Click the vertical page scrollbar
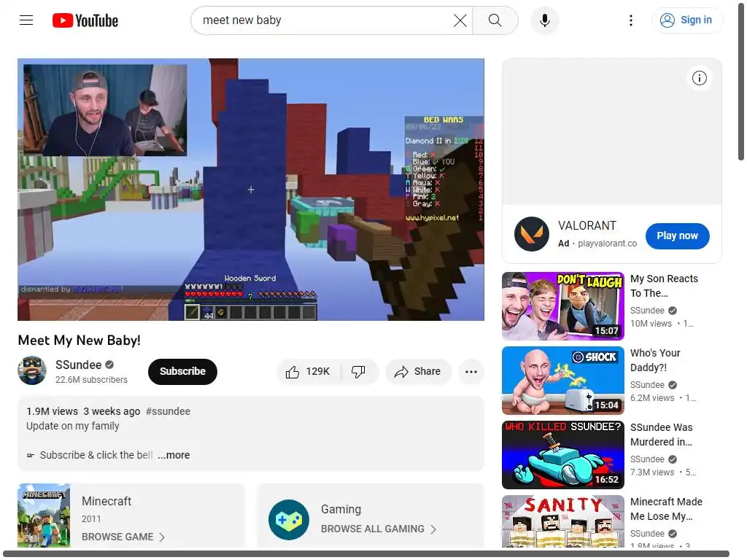Screen dimensions: 747x560 click(741, 81)
